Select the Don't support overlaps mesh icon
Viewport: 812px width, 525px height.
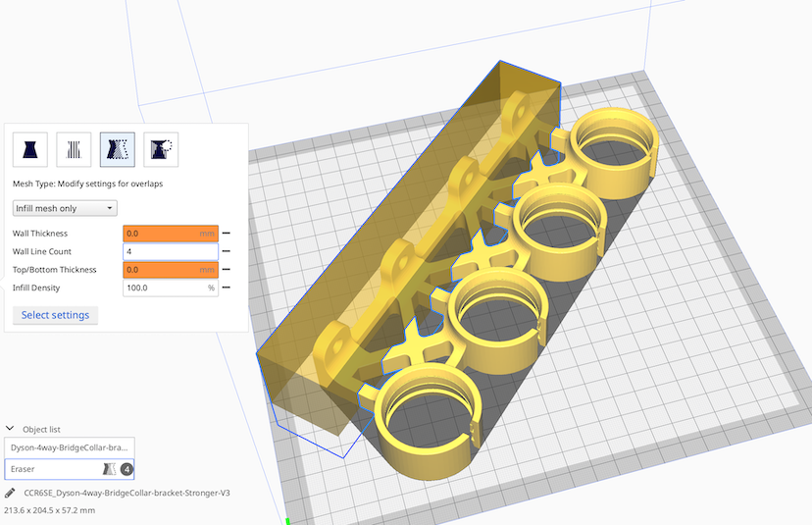point(161,149)
